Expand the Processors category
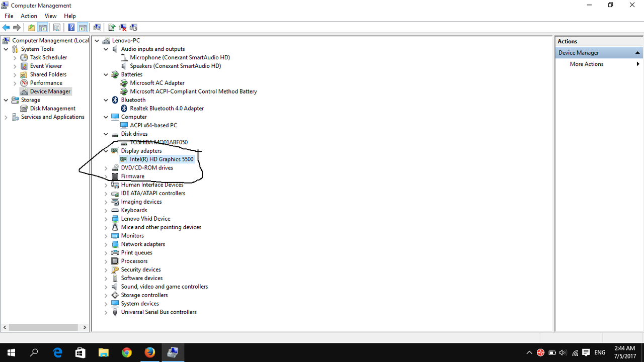Image resolution: width=644 pixels, height=362 pixels. tap(106, 261)
